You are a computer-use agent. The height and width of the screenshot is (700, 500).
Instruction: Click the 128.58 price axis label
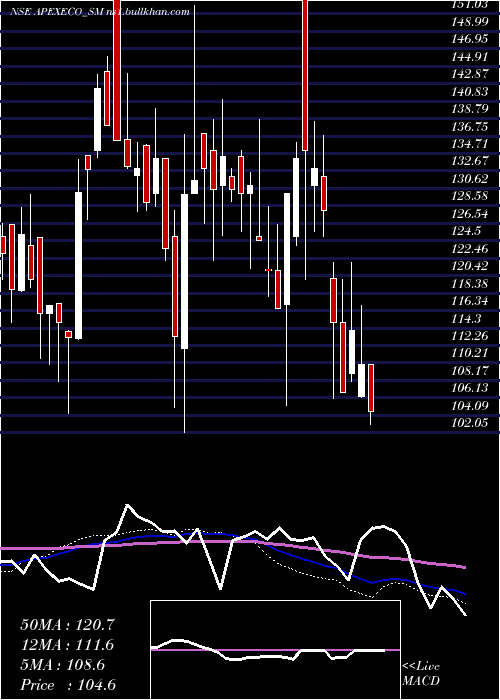pyautogui.click(x=470, y=196)
